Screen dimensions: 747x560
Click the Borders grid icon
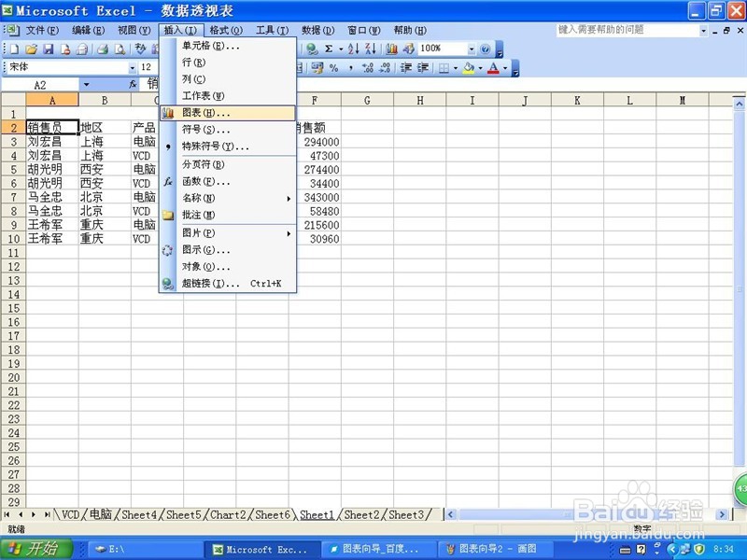click(x=444, y=68)
